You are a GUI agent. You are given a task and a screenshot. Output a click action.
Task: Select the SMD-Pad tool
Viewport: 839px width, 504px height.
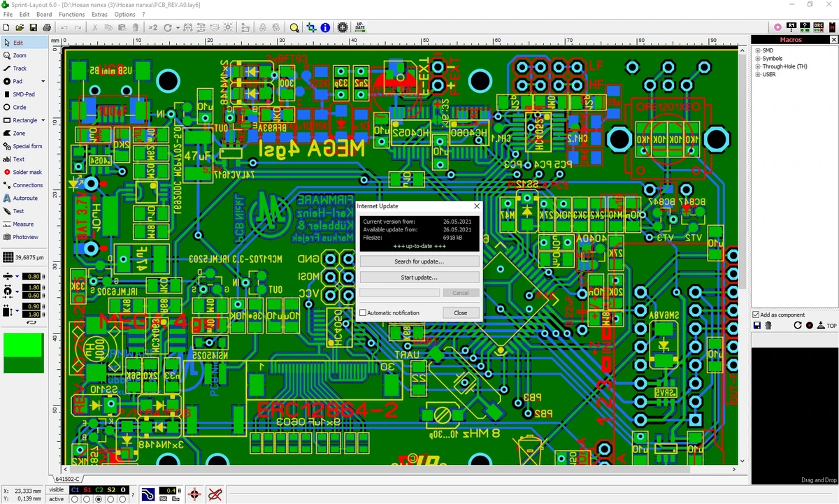pyautogui.click(x=24, y=94)
